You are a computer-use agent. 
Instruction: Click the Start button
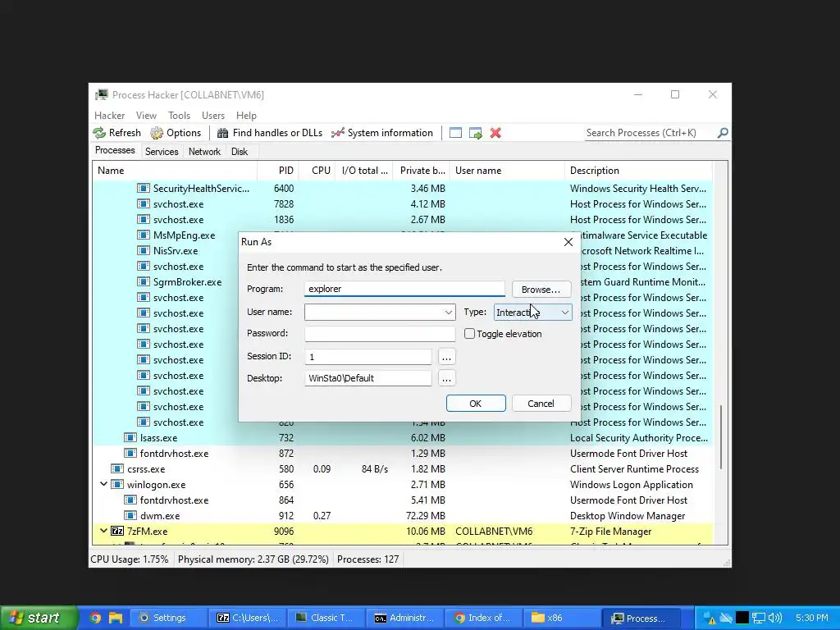[39, 618]
